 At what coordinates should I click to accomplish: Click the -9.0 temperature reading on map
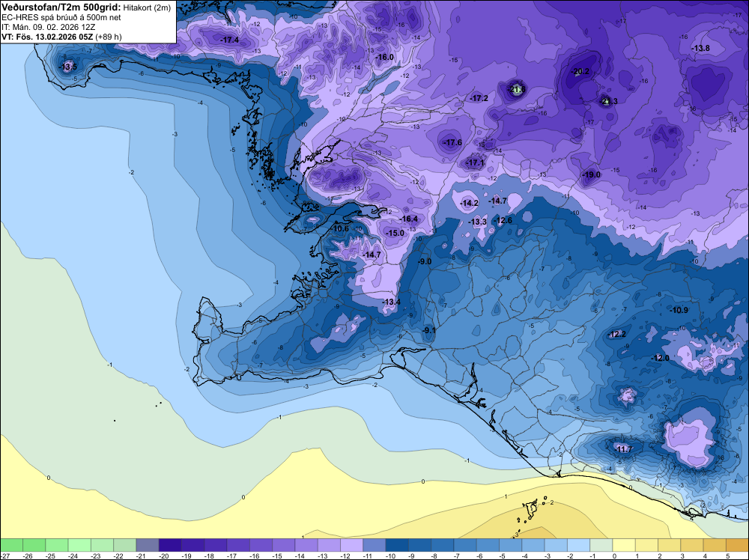click(x=425, y=261)
